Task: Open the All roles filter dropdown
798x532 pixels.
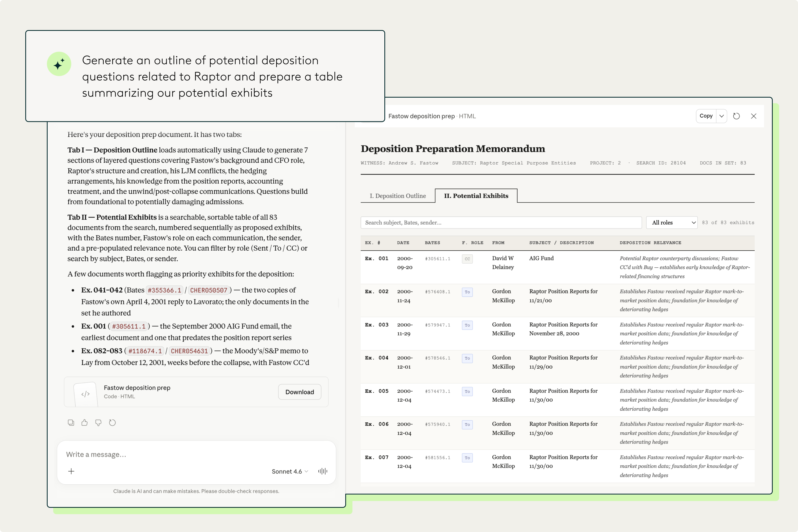Action: pos(672,223)
